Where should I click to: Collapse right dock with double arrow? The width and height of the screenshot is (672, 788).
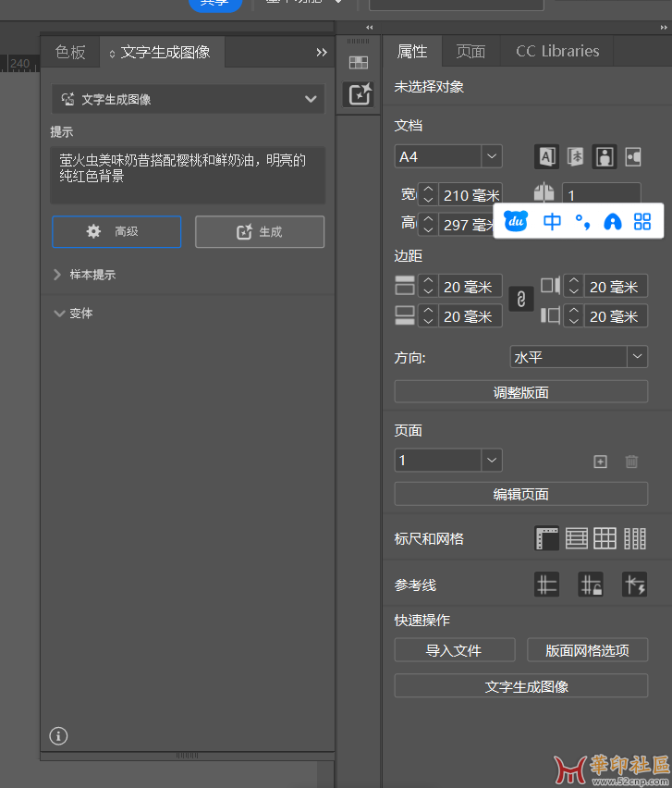[x=664, y=28]
